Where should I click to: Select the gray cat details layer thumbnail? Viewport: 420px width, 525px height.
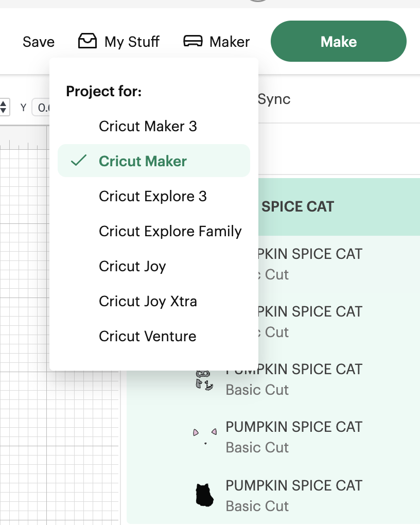tap(204, 380)
